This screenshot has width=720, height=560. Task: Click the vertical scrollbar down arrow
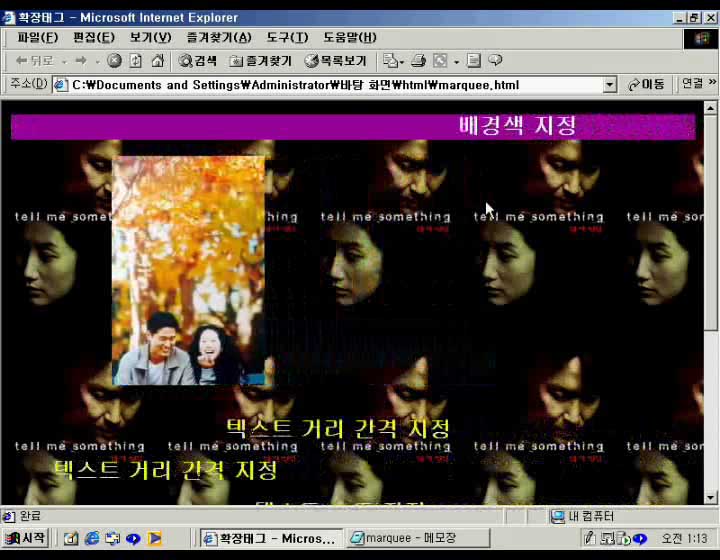(x=710, y=498)
